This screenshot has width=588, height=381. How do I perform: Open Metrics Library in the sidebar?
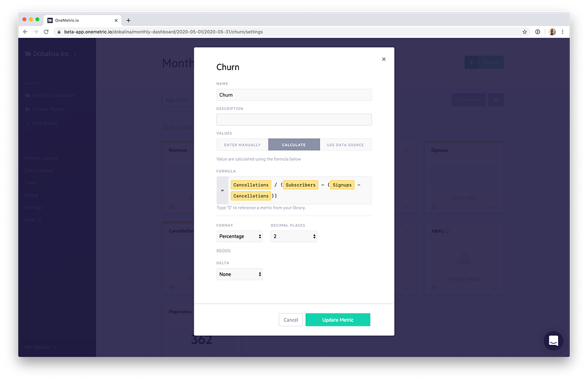[x=41, y=158]
